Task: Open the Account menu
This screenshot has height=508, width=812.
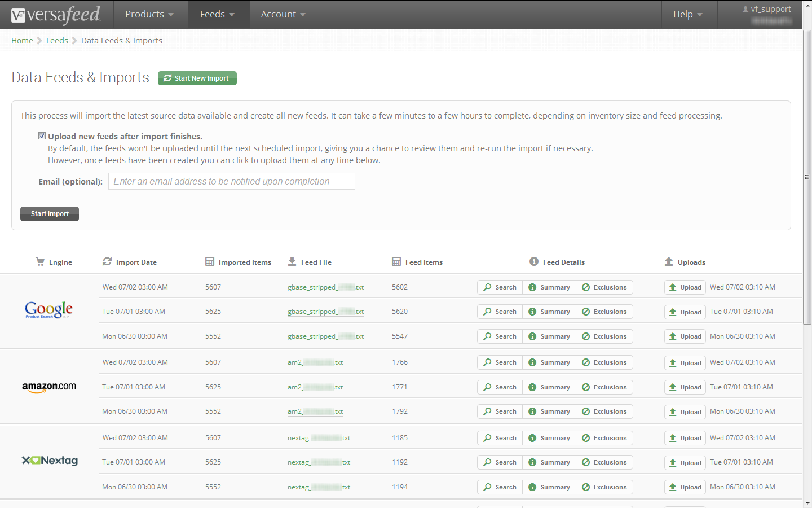Action: 284,15
